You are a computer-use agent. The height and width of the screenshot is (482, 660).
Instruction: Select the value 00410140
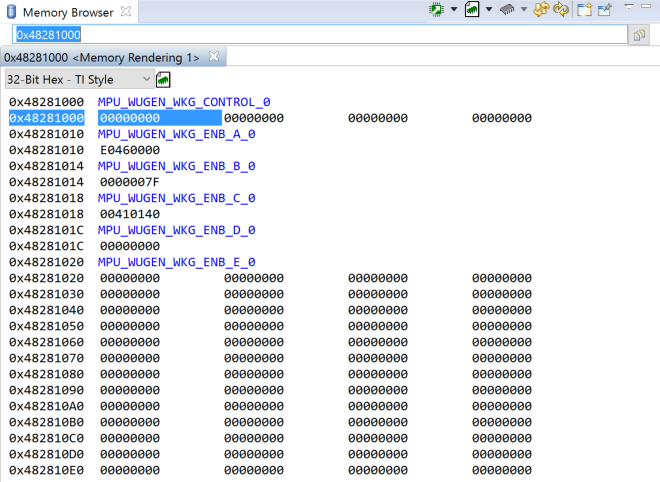tap(130, 214)
